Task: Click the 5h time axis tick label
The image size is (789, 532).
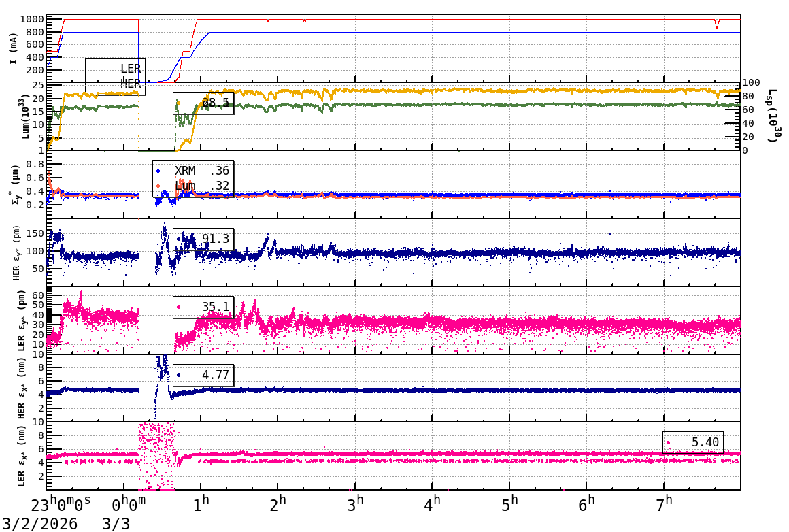Action: tap(509, 504)
